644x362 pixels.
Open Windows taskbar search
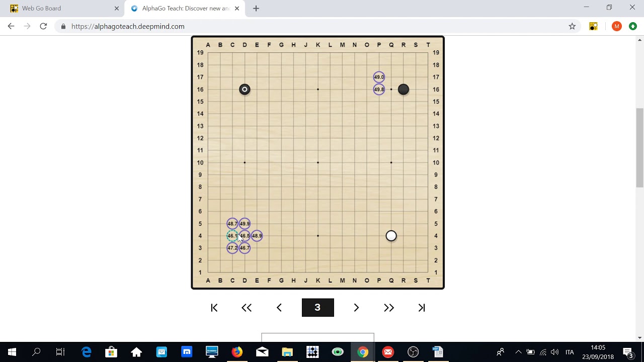pyautogui.click(x=36, y=352)
